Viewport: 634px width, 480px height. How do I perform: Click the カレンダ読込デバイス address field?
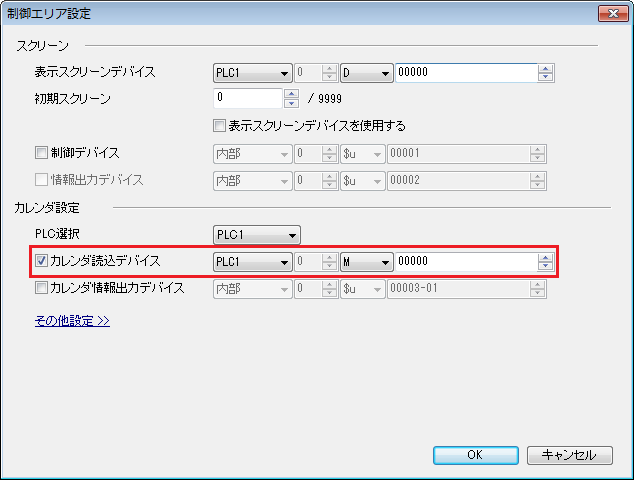tap(465, 262)
